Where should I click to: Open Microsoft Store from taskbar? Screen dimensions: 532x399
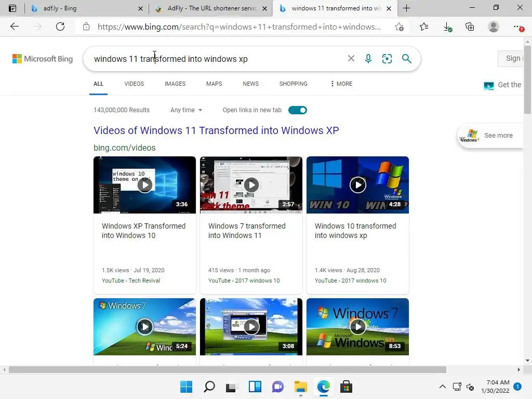coord(346,387)
